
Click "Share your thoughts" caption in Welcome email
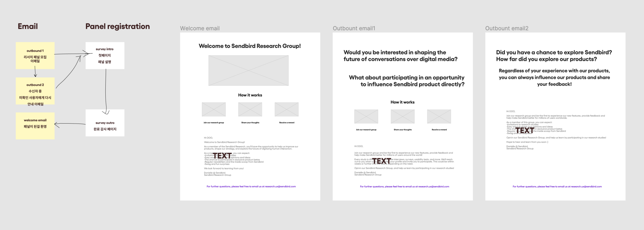(250, 123)
